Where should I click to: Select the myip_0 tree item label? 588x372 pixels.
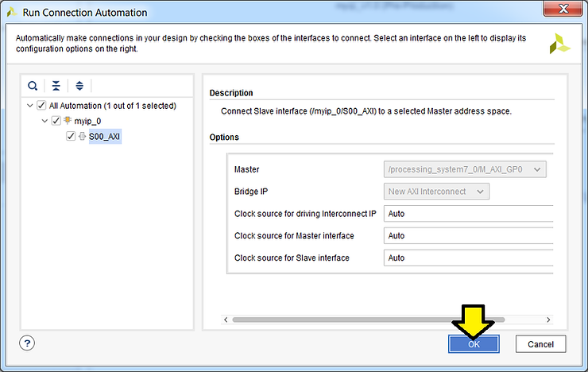pos(87,121)
